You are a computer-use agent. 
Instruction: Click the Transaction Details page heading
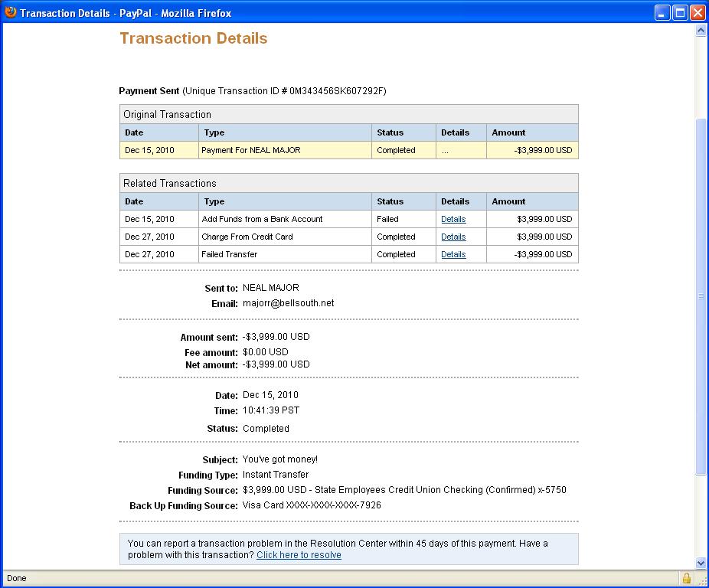[194, 38]
